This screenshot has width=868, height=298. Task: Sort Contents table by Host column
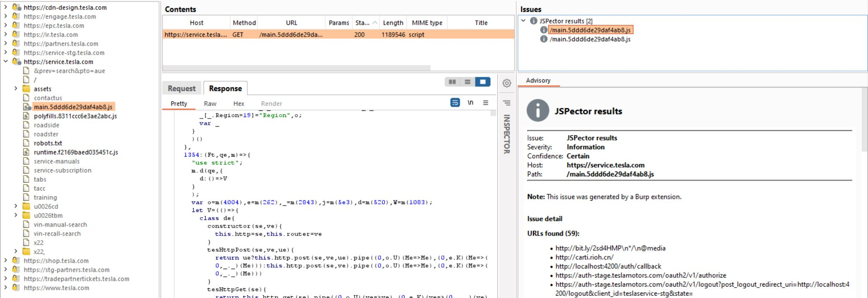[196, 23]
